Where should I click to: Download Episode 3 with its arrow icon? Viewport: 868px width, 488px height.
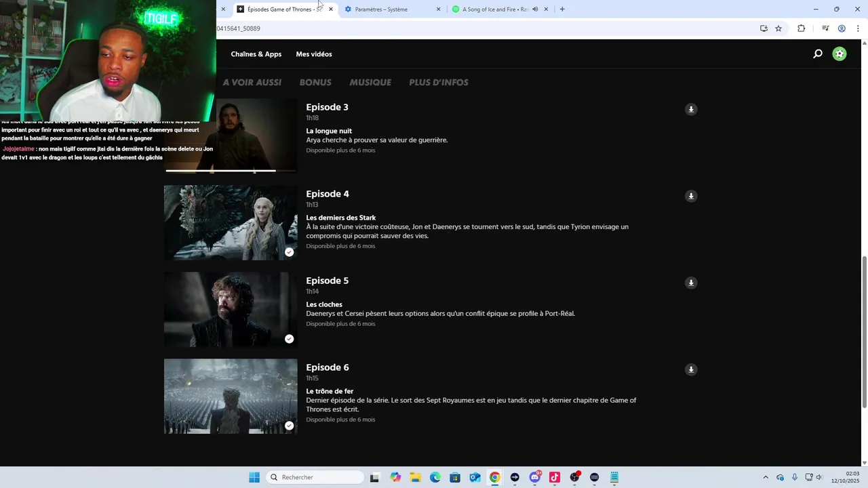point(691,109)
